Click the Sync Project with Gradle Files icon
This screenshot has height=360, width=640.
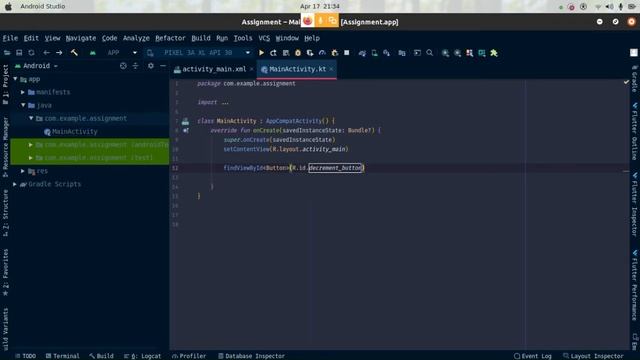[x=362, y=53]
